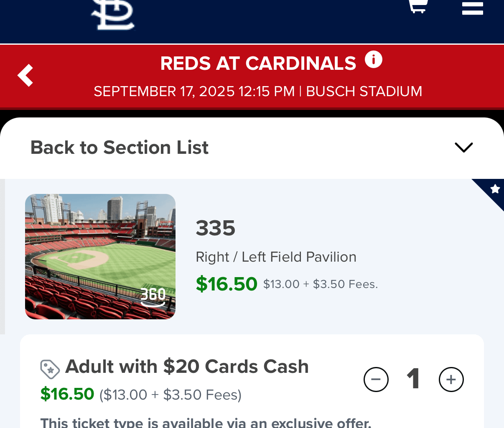This screenshot has height=428, width=504.
Task: Select the $16.50 price label
Action: click(x=227, y=284)
